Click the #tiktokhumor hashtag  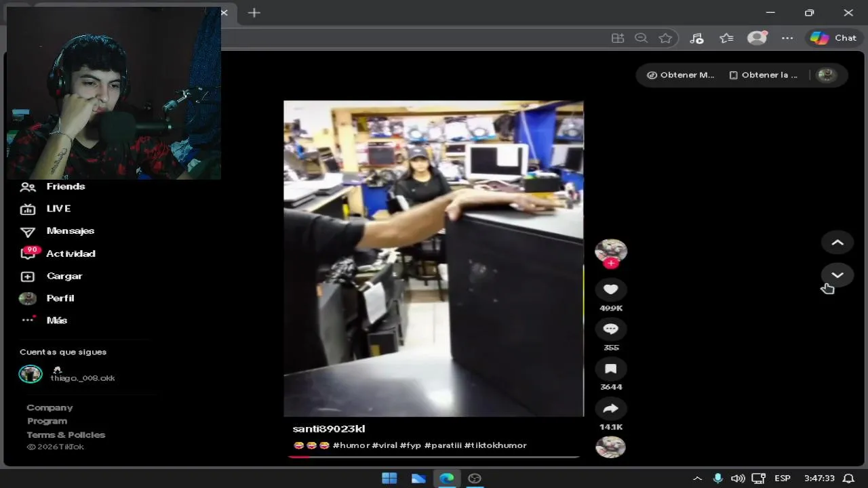(496, 445)
